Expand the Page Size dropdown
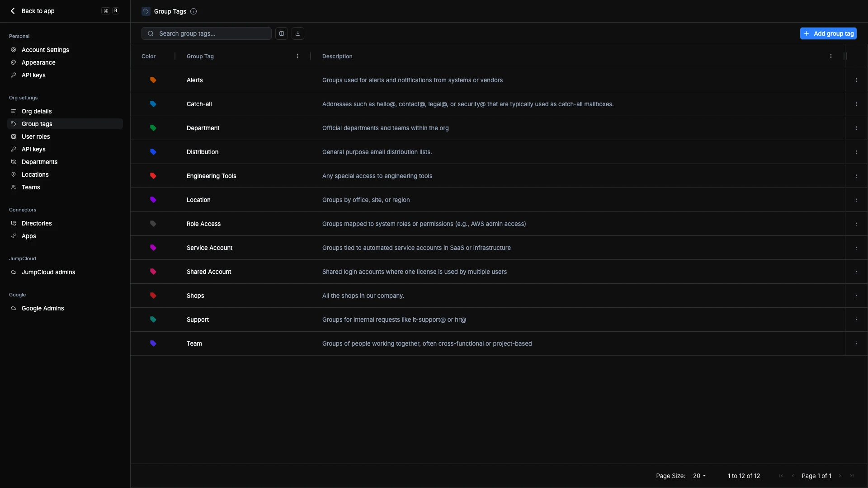Viewport: 868px width, 488px height. [699, 476]
